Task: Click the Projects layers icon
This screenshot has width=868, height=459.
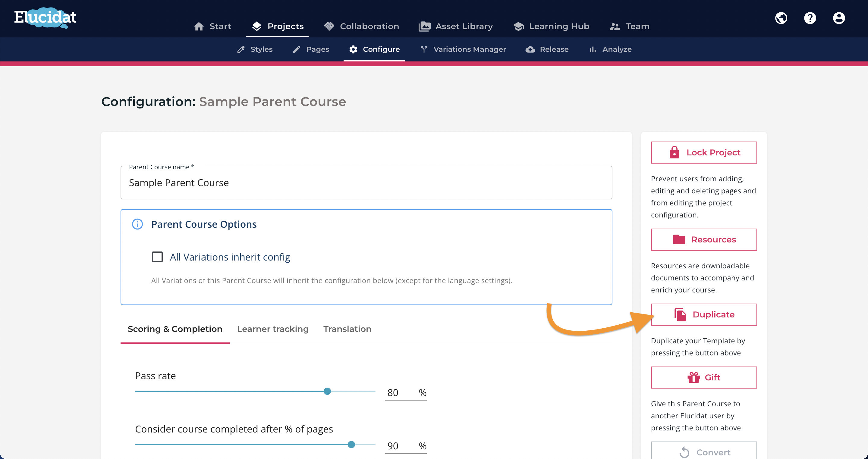Action: click(257, 26)
